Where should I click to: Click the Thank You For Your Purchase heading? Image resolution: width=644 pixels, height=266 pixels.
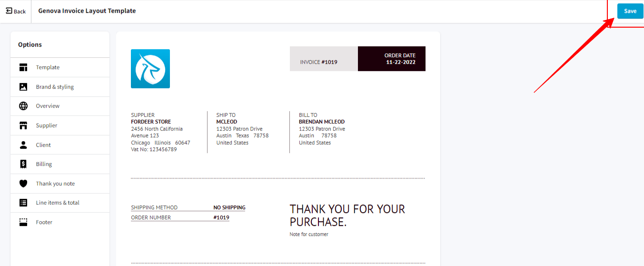(x=347, y=215)
